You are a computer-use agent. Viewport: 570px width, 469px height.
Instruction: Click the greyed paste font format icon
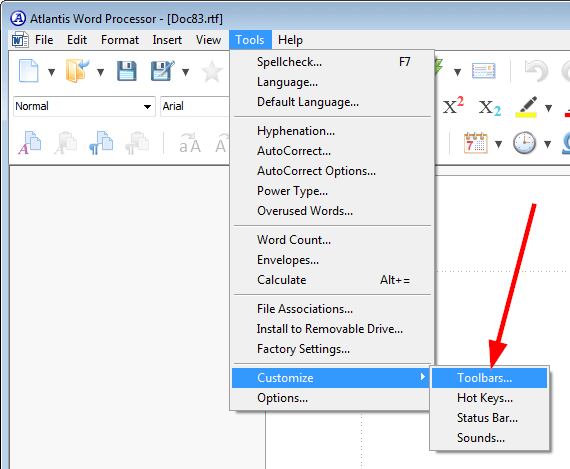click(66, 143)
